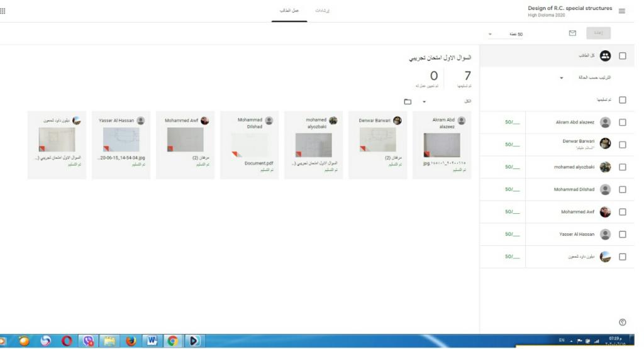Tick the checkbox for Akram Abd alazeez
The height and width of the screenshot is (349, 644).
point(622,123)
